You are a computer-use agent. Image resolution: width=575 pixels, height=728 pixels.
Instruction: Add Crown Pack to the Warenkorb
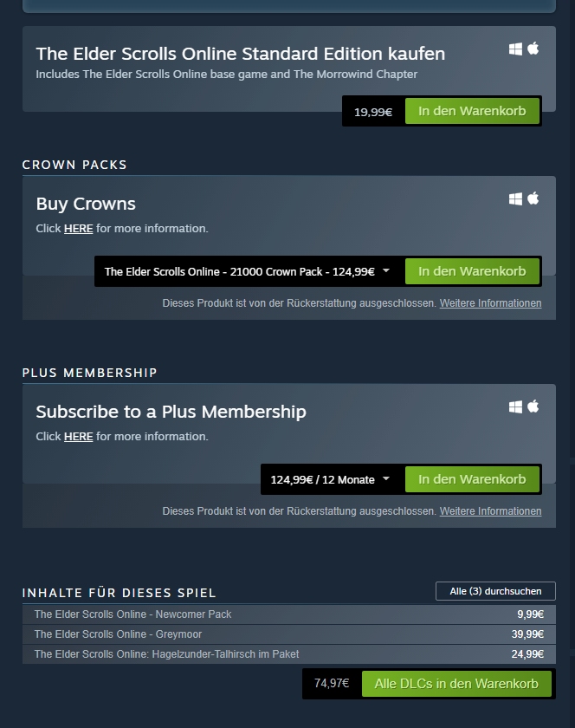coord(472,271)
